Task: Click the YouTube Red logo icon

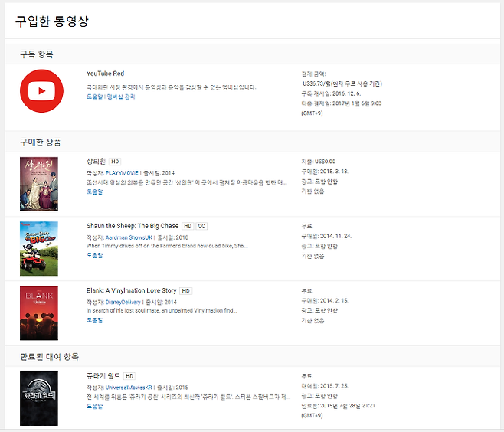Action: [41, 91]
